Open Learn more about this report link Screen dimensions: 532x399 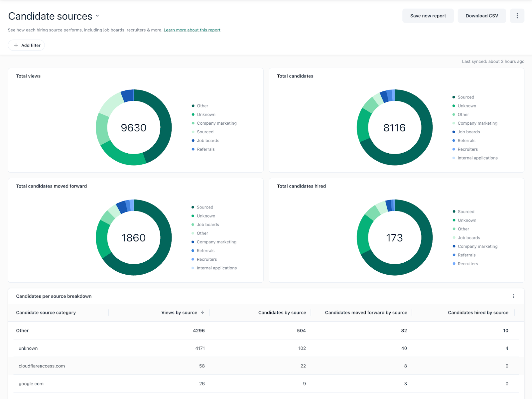tap(192, 30)
